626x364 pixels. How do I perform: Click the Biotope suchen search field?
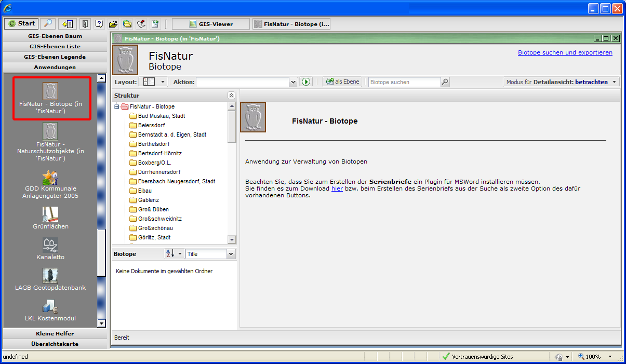[404, 82]
